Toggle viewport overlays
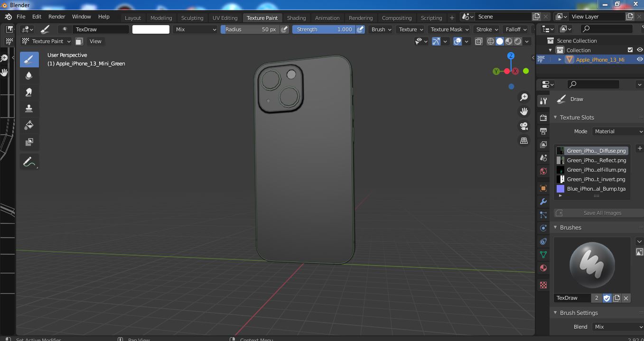 pyautogui.click(x=457, y=41)
